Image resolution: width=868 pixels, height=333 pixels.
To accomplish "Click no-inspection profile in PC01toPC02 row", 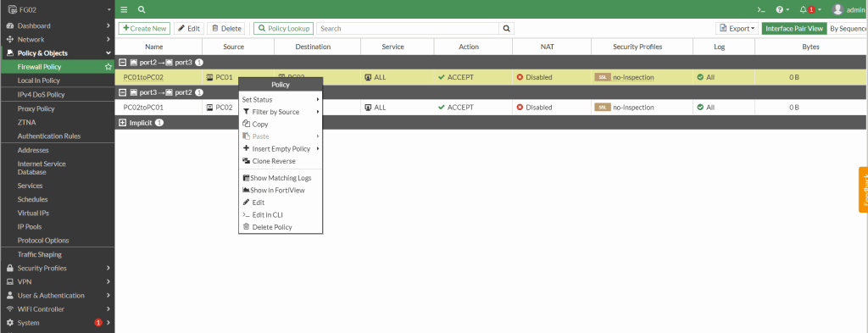I will tap(633, 77).
